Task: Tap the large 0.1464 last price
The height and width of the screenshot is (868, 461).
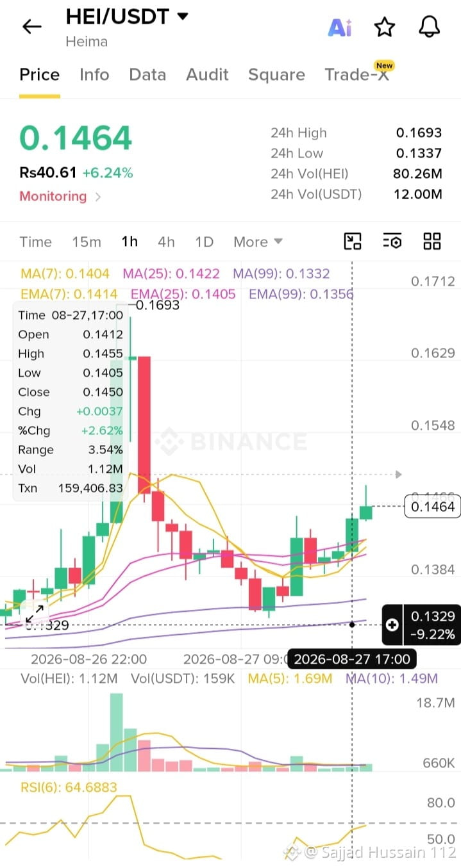Action: click(76, 138)
